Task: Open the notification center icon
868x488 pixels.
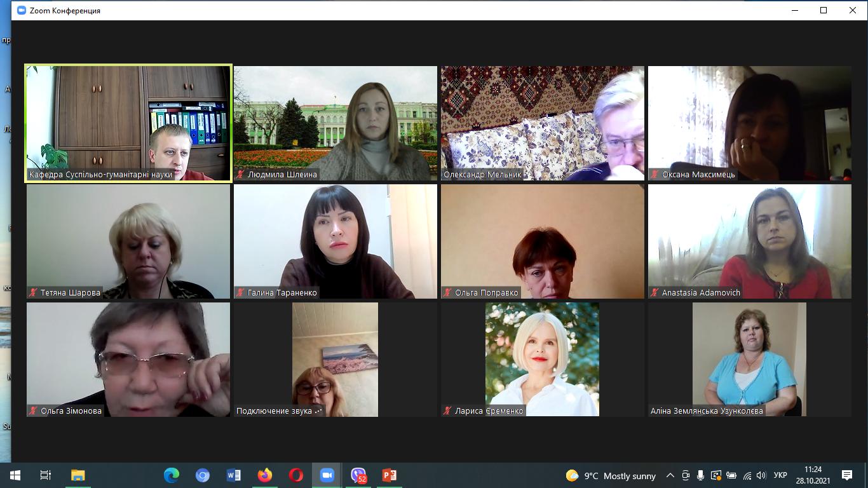Action: [x=847, y=475]
